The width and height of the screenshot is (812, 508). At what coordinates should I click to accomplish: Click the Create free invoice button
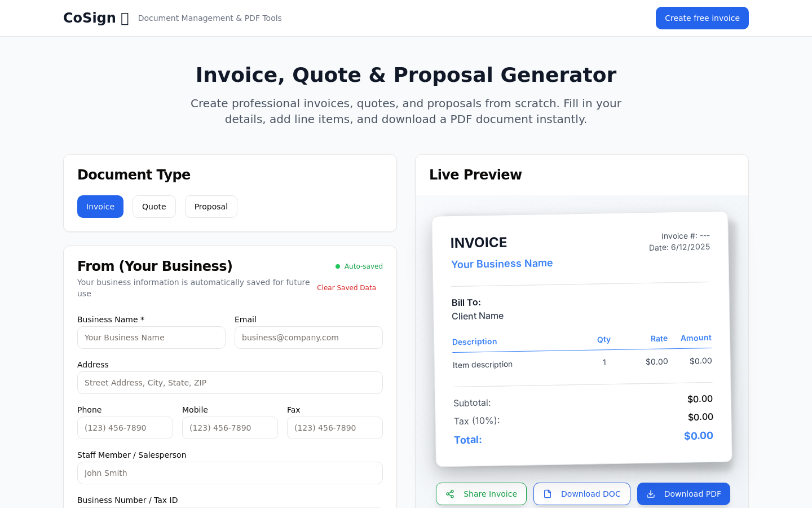pos(702,18)
